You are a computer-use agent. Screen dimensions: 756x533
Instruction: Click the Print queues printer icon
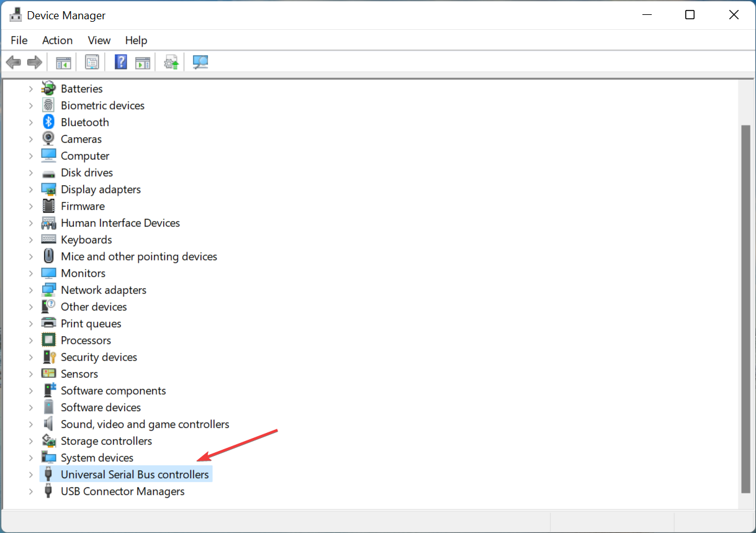click(48, 324)
